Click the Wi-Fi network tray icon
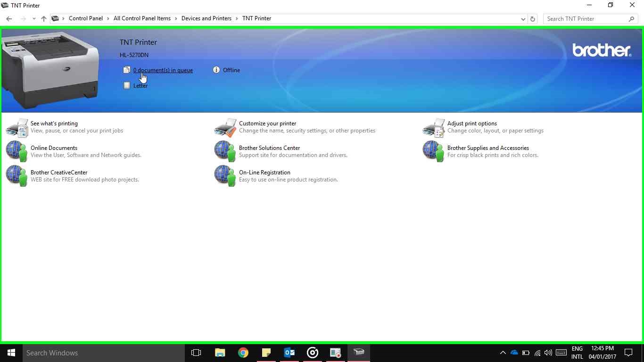This screenshot has width=644, height=362. (x=537, y=353)
